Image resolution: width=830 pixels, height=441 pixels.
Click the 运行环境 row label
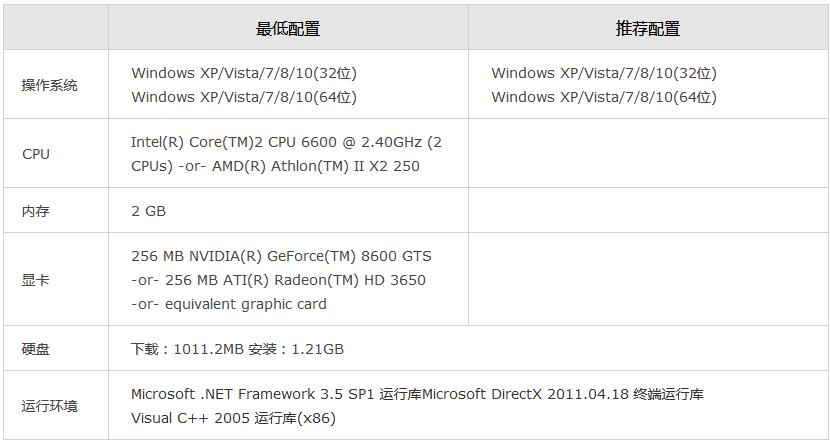click(x=50, y=406)
